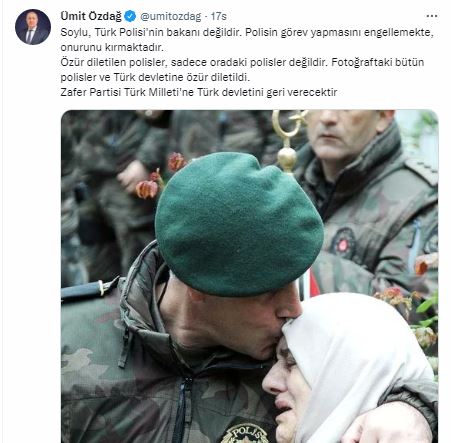Viewport: 451px width, 443px height.
Task: Click the background officer's face in the photo
Action: pos(345,133)
